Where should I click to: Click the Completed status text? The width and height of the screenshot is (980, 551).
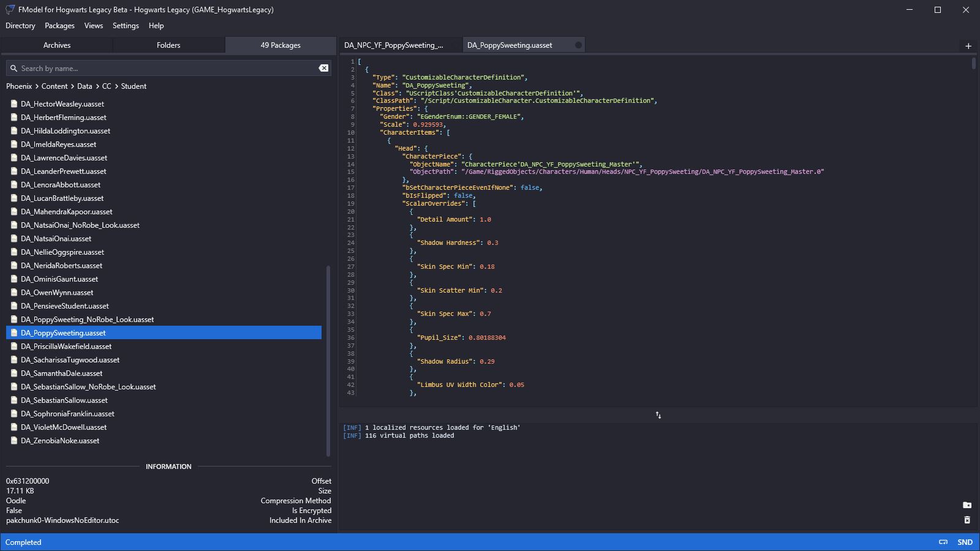click(x=23, y=542)
